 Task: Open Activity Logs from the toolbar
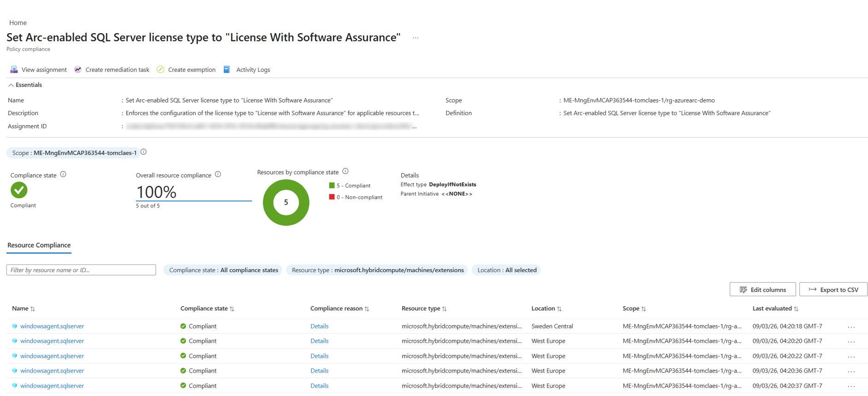[x=252, y=69]
